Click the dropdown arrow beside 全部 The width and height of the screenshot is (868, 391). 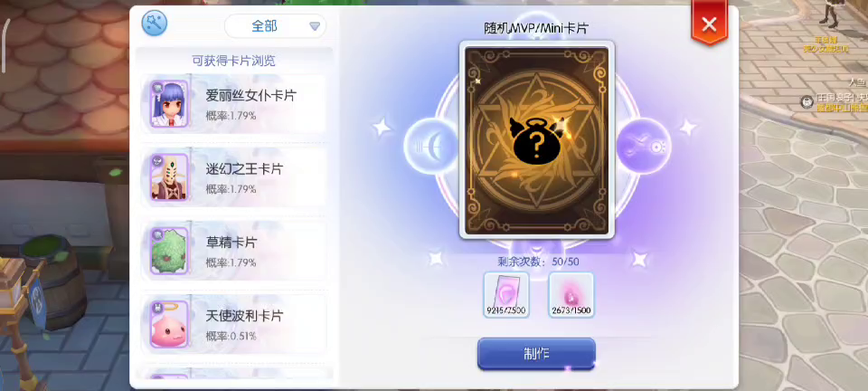pyautogui.click(x=315, y=26)
